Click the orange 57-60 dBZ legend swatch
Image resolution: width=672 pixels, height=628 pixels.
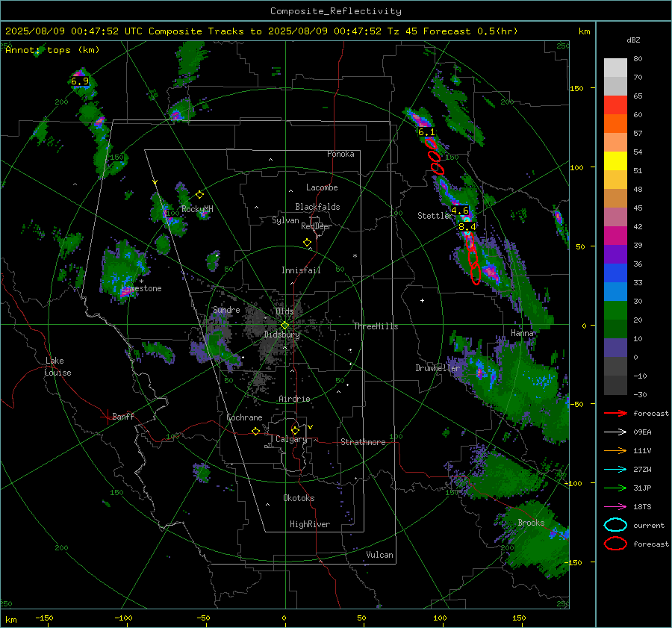point(615,124)
